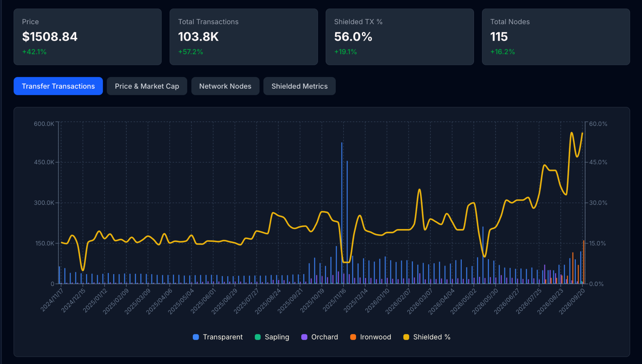Click the +19.1% shielded change
Image resolution: width=642 pixels, height=364 pixels.
[345, 52]
